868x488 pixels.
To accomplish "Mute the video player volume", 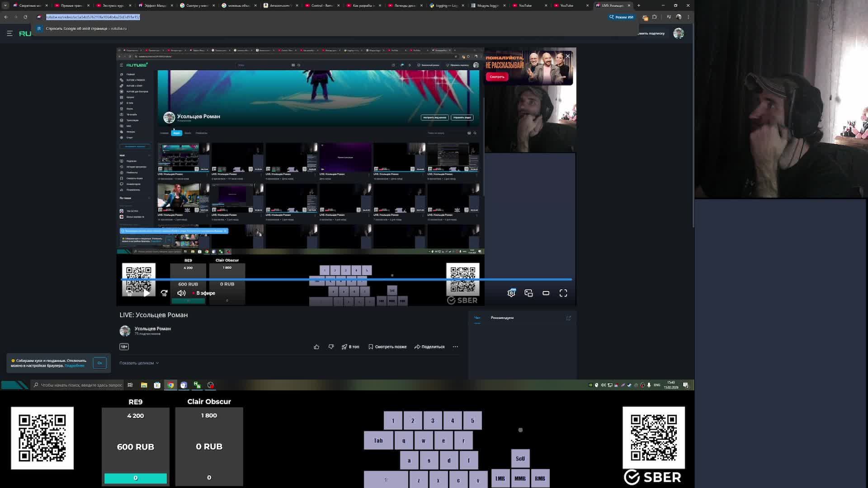I will [x=181, y=293].
